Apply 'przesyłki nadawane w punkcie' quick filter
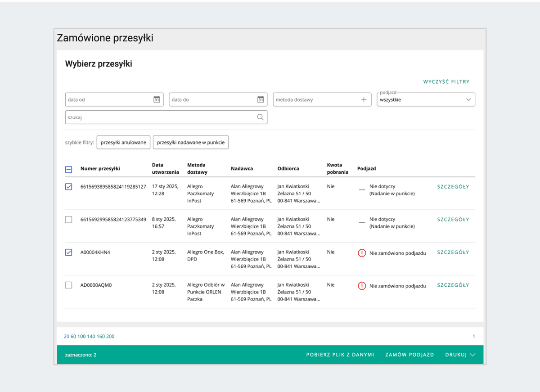540x392 pixels. tap(191, 142)
